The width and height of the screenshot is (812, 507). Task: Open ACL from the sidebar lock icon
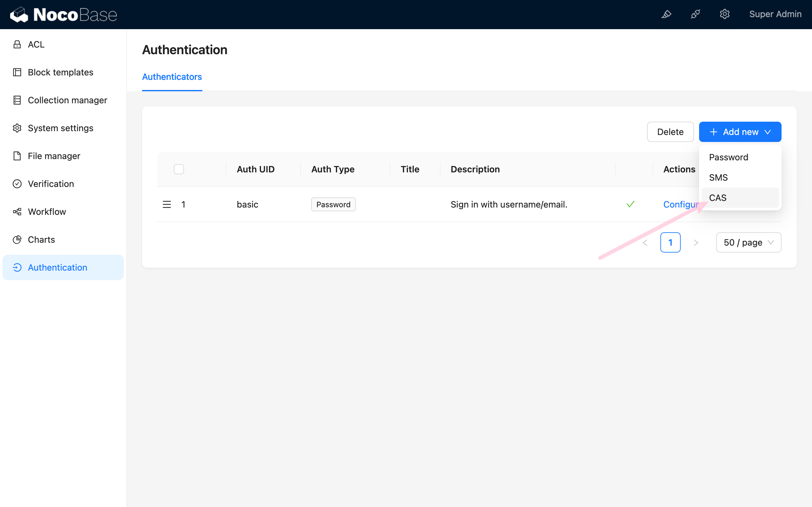click(x=17, y=45)
